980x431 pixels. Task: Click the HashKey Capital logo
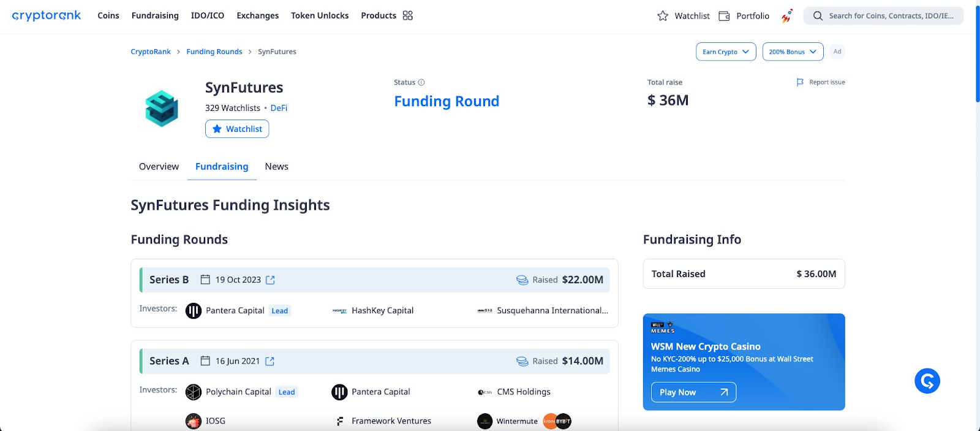tap(339, 311)
